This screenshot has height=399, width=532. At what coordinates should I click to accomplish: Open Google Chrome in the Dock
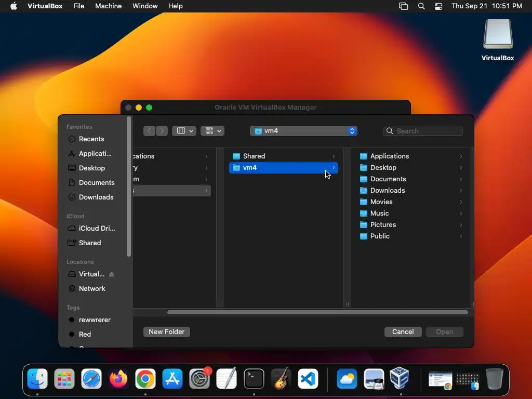[x=145, y=379]
